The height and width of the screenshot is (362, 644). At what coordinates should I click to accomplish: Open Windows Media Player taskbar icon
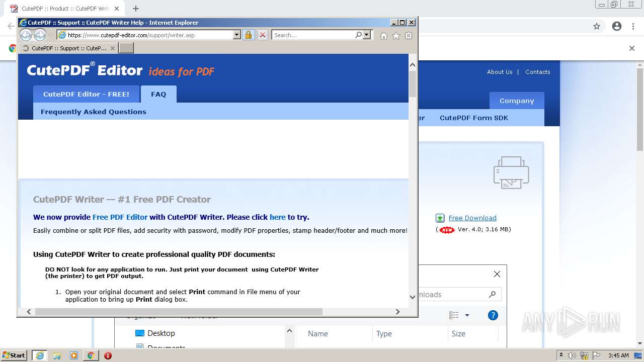pyautogui.click(x=74, y=355)
